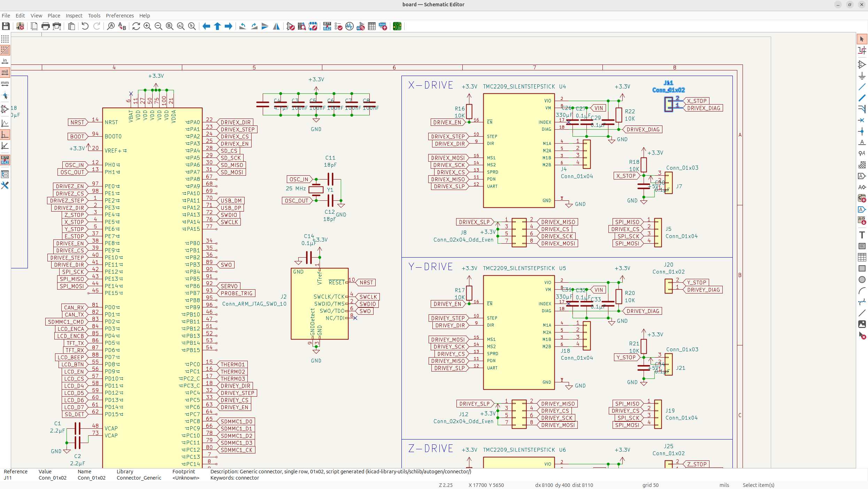This screenshot has height=489, width=868.
Task: Open the Place menu
Action: [x=54, y=16]
